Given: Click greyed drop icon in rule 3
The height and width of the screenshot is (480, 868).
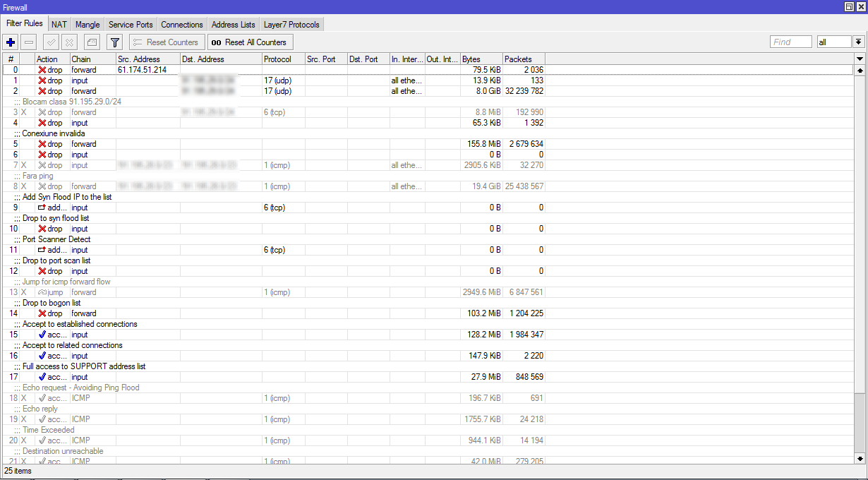Looking at the screenshot, I should 42,112.
